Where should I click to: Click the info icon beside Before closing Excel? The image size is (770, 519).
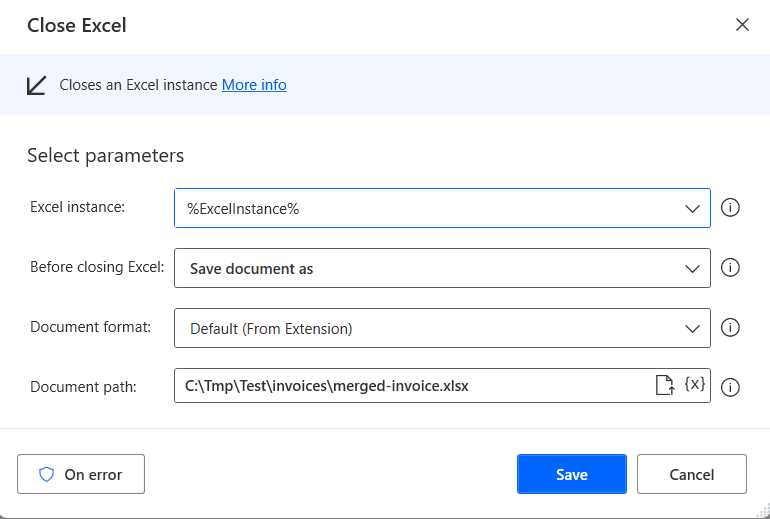pyautogui.click(x=730, y=268)
